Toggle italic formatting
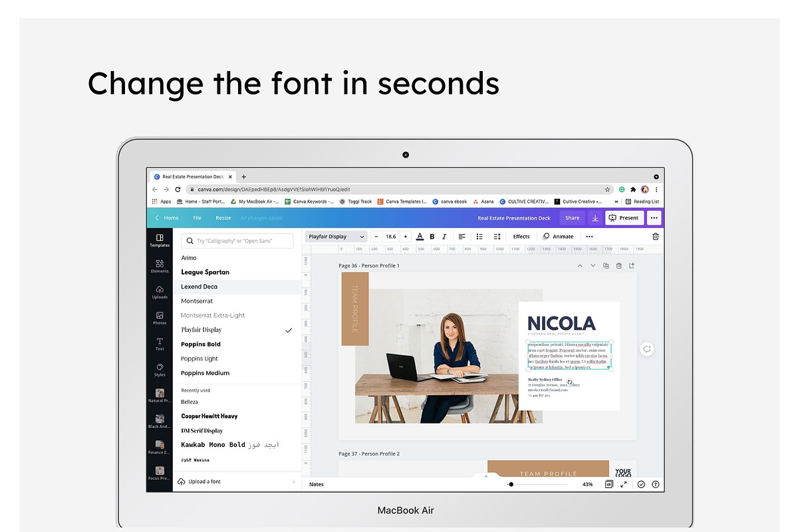Viewport: 798px width, 532px height. [444, 236]
